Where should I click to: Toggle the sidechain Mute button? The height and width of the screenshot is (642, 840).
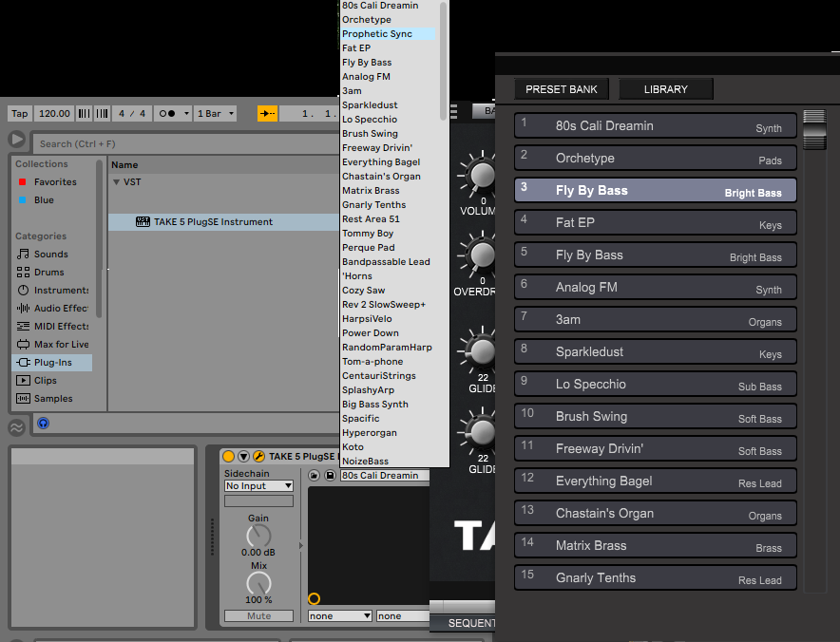tap(258, 616)
